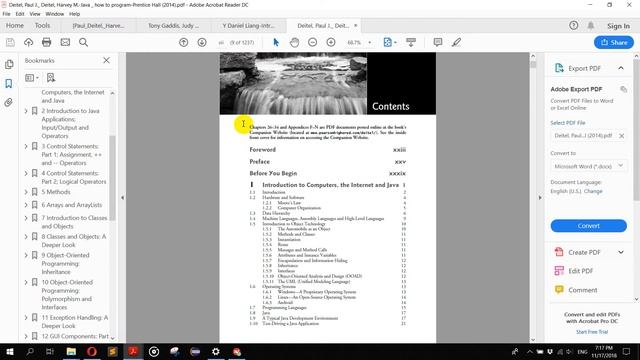This screenshot has width=640, height=360.
Task: Expand bookmark 2 Introduction to Java Applications
Action: coord(26,111)
